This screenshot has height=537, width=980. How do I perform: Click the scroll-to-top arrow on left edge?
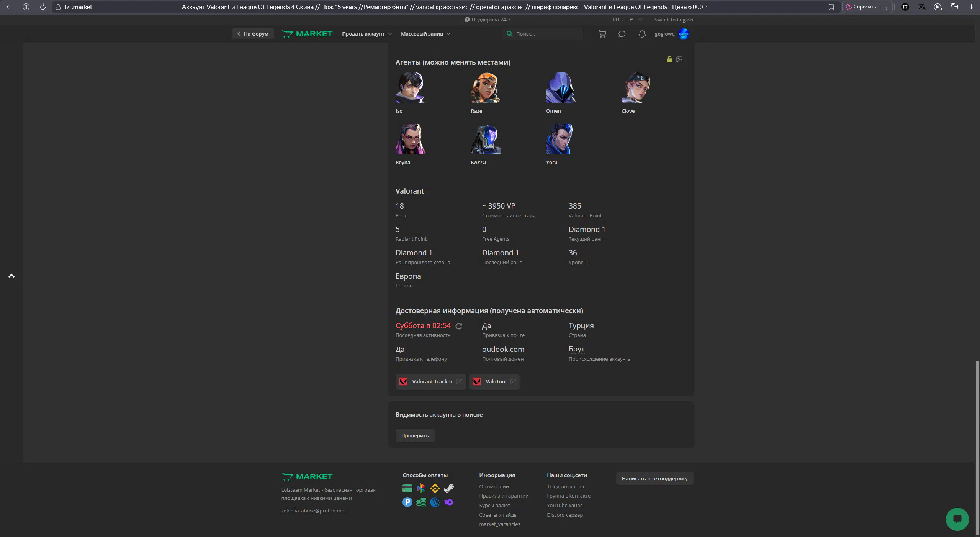click(11, 276)
